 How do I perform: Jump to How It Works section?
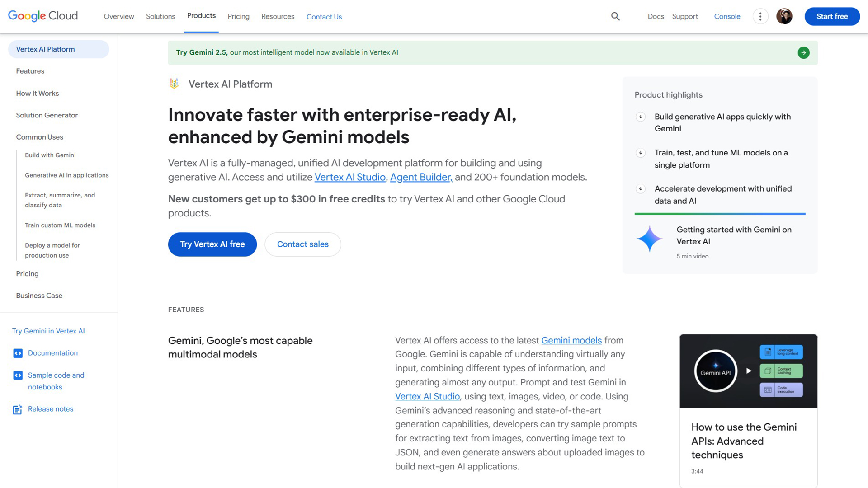(38, 94)
